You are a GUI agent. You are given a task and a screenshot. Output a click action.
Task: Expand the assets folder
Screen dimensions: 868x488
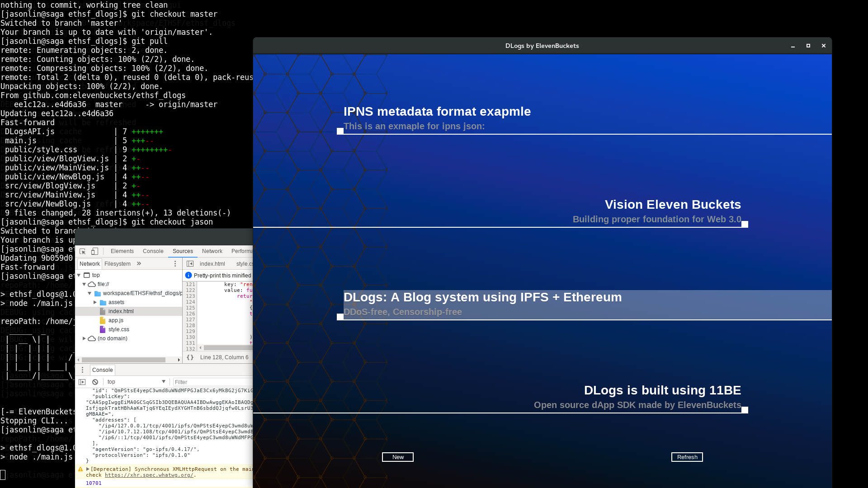(95, 302)
